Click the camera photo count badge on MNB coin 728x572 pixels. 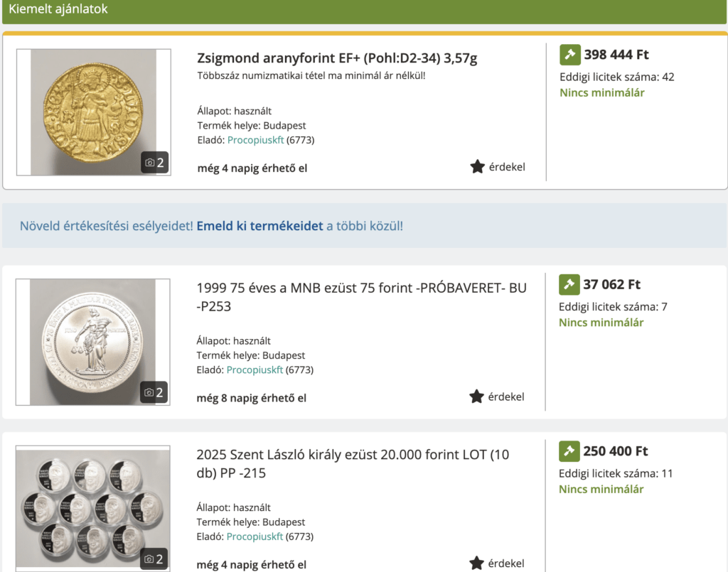coord(154,392)
